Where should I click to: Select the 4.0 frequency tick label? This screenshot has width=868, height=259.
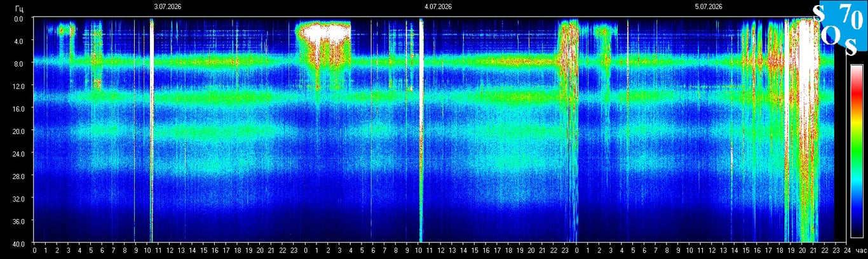point(19,41)
